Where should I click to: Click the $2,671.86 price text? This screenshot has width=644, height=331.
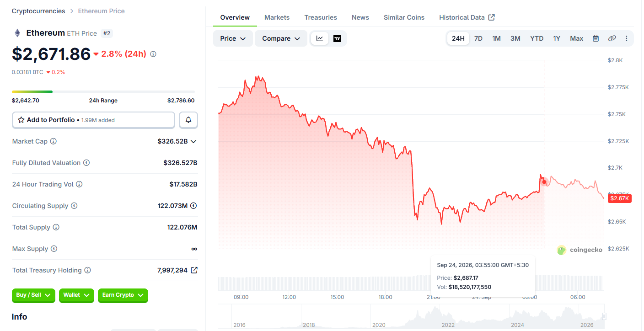51,54
